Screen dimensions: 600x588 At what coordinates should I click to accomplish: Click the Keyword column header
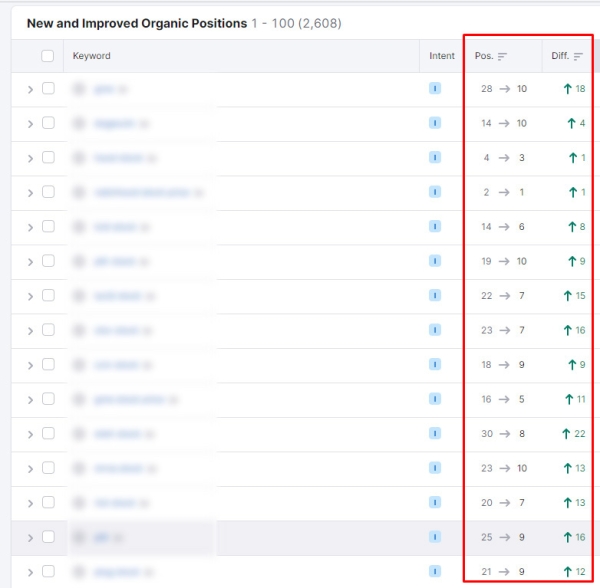click(x=92, y=57)
